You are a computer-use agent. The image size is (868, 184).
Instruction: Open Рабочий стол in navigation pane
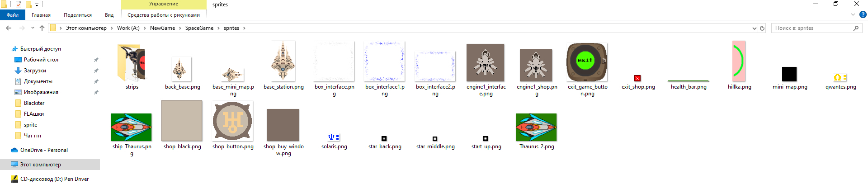(x=41, y=60)
